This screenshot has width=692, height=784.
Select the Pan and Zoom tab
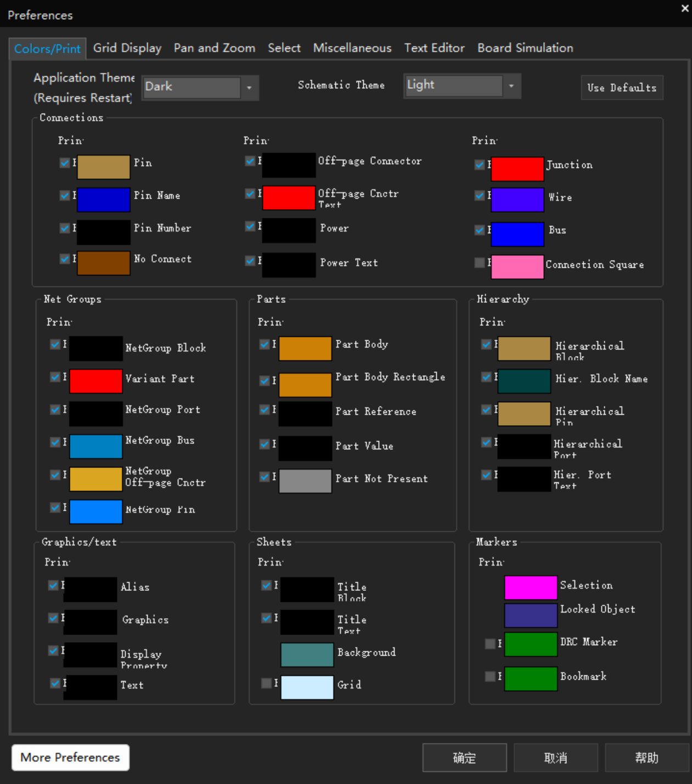pyautogui.click(x=214, y=48)
